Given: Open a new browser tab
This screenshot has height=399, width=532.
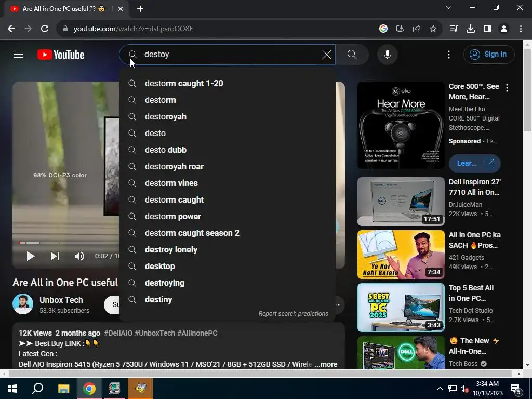Looking at the screenshot, I should pyautogui.click(x=140, y=9).
